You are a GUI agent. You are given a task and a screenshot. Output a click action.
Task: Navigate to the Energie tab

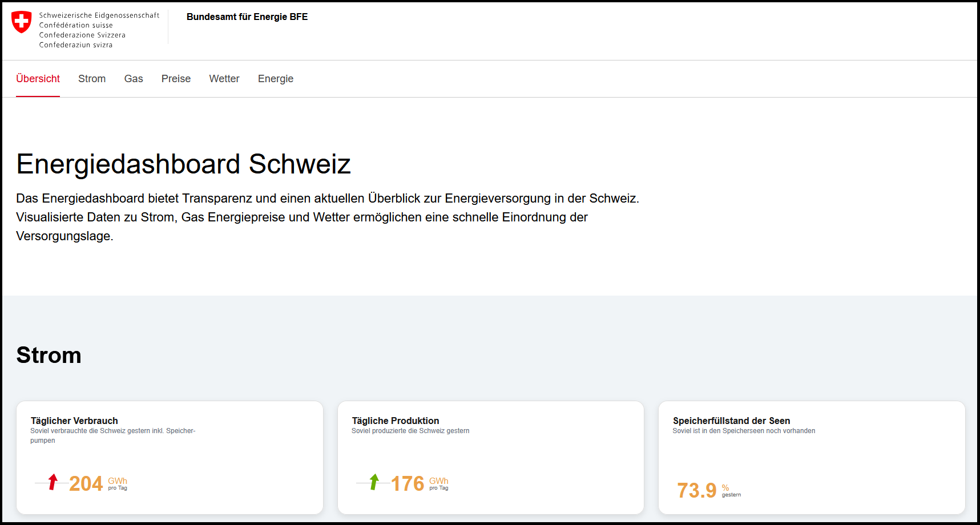click(276, 79)
